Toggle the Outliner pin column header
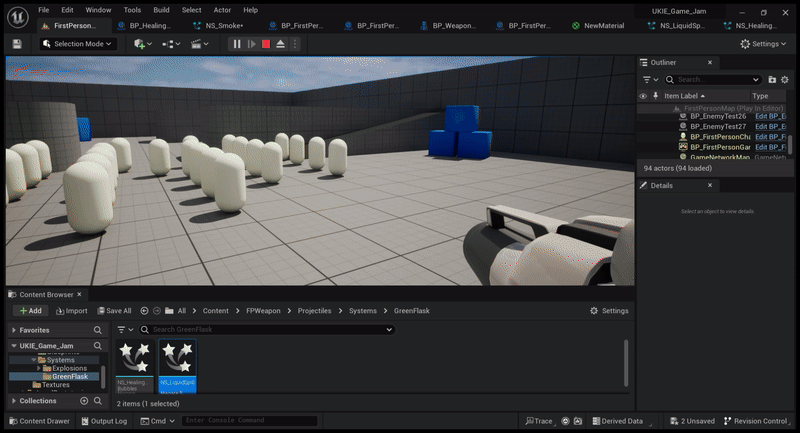This screenshot has width=800, height=433. point(654,96)
